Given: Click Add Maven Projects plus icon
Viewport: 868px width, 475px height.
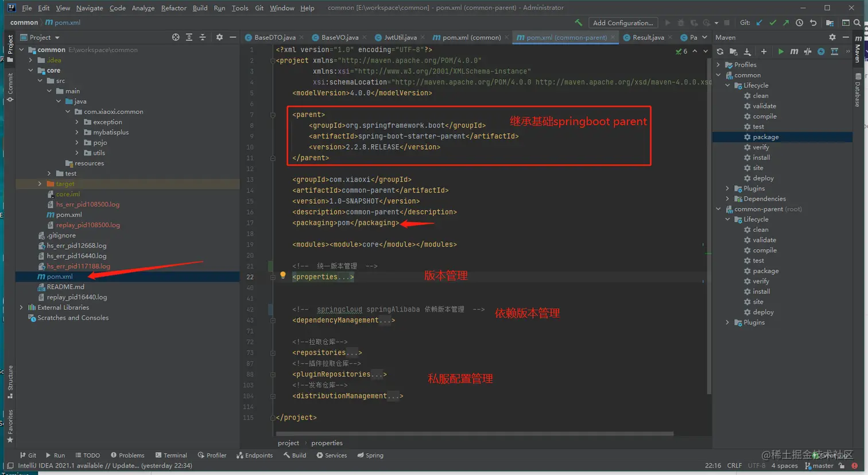Looking at the screenshot, I should tap(764, 52).
